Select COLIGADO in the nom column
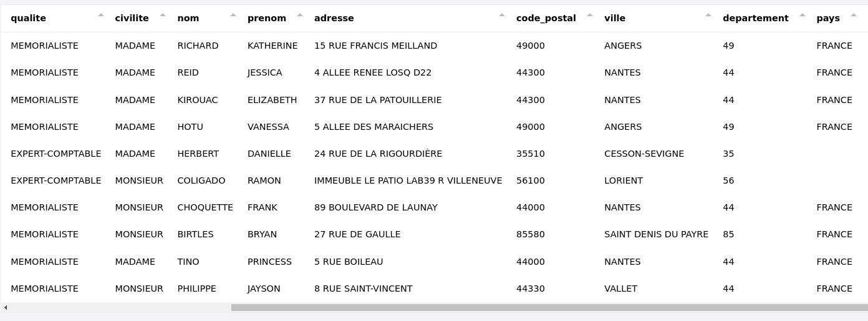The image size is (868, 321). click(x=201, y=180)
